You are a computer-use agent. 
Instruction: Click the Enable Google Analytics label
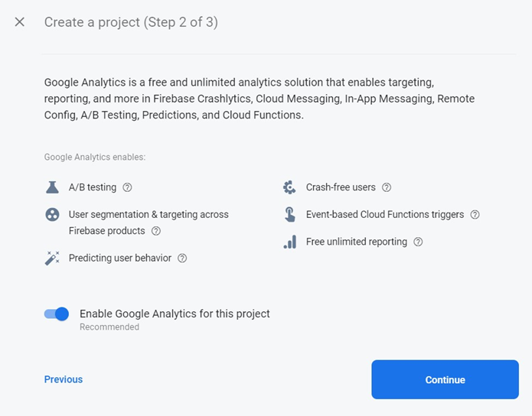(x=175, y=314)
